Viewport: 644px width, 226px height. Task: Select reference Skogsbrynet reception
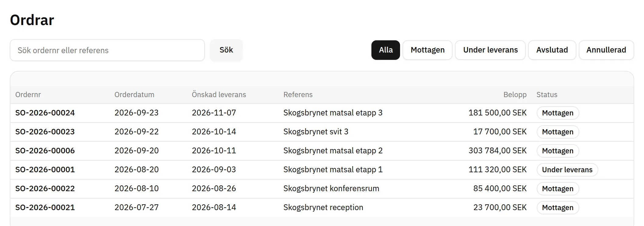coord(323,208)
